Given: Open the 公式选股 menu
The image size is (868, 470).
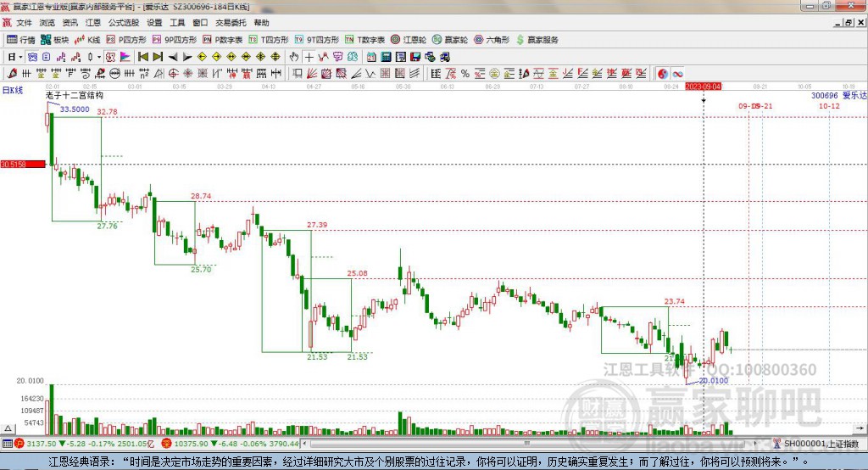Looking at the screenshot, I should pos(124,23).
